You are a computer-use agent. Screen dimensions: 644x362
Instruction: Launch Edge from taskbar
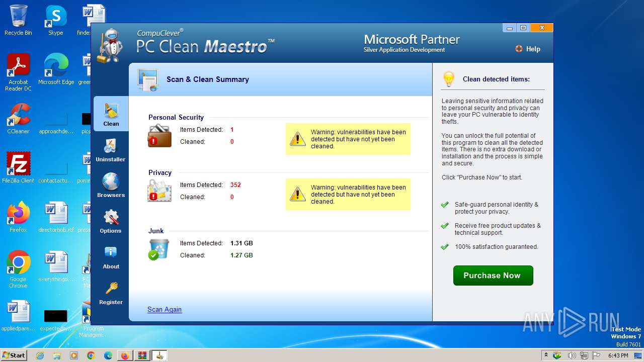(108, 355)
